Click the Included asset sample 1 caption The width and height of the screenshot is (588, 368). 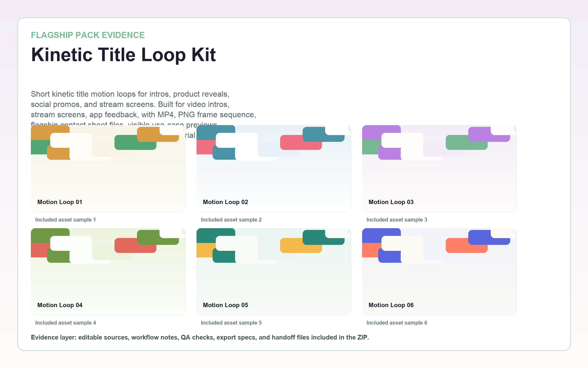point(65,220)
